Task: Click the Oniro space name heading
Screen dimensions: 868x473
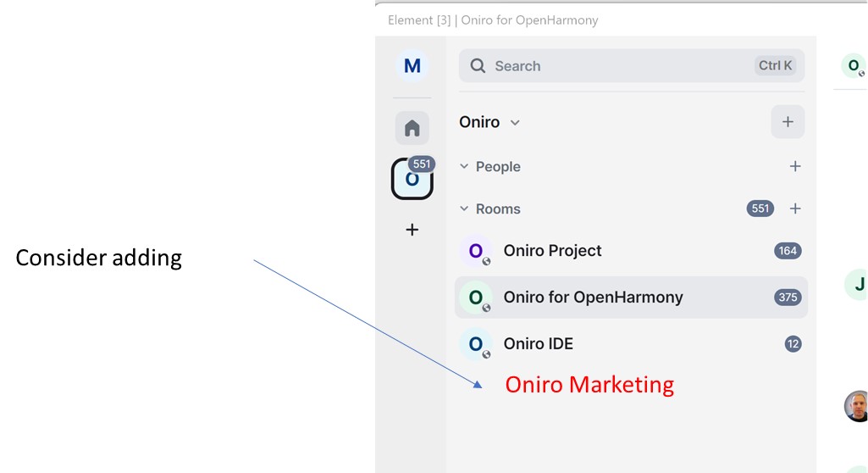Action: tap(479, 122)
